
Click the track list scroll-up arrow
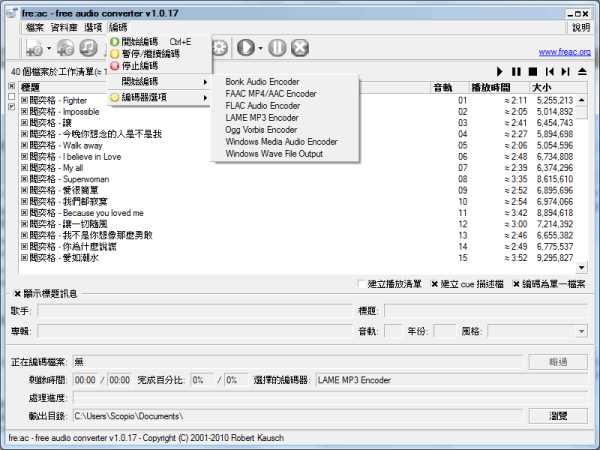[x=581, y=100]
